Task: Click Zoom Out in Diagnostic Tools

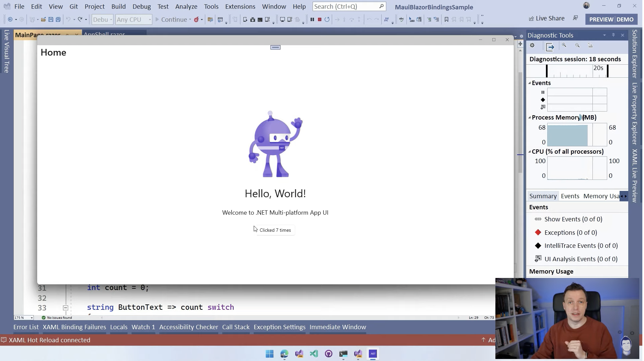Action: [577, 46]
